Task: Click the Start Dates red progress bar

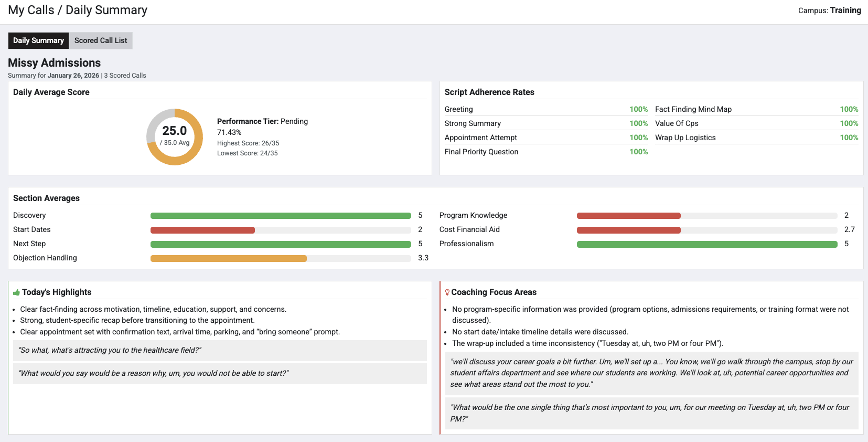Action: (202, 230)
